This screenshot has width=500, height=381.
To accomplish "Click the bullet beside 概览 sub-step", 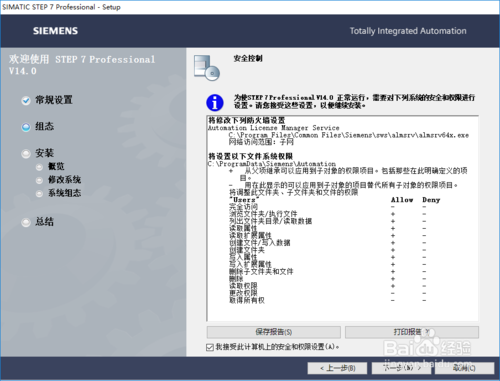I will [39, 167].
